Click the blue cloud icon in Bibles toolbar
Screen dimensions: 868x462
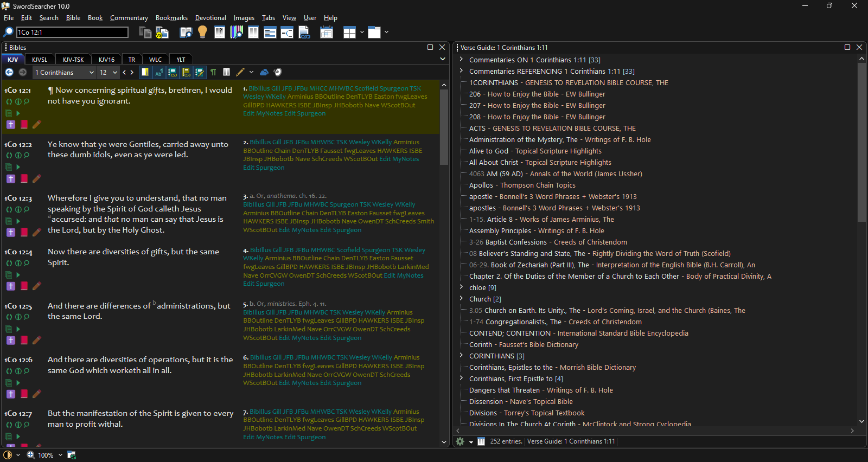(264, 72)
